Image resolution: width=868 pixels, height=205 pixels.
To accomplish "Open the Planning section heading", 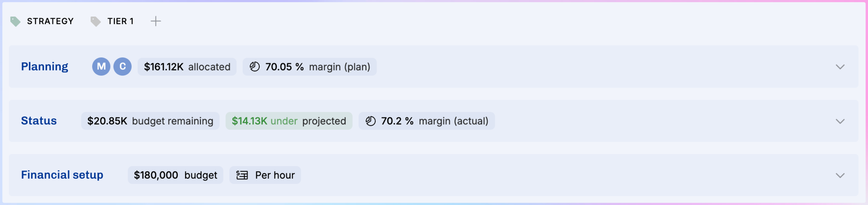I will coord(44,67).
